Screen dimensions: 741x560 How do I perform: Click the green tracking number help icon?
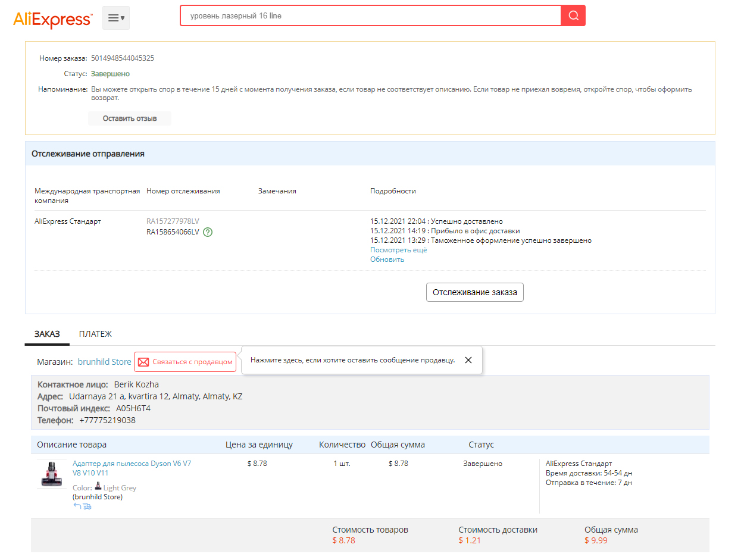[x=208, y=232]
